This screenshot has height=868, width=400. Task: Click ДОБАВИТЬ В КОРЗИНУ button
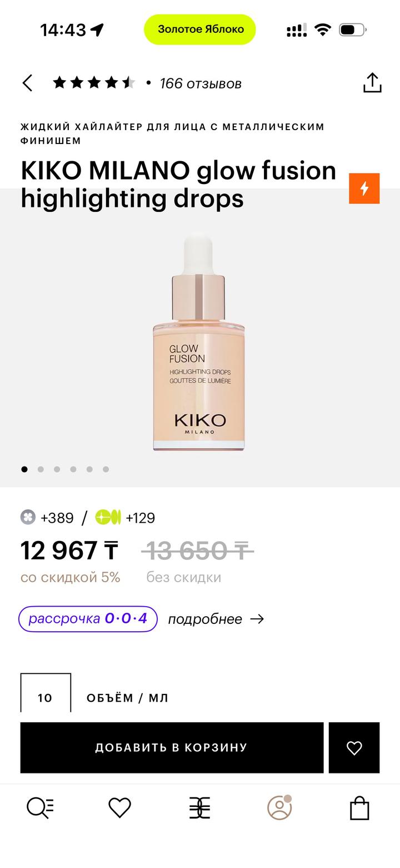click(172, 748)
